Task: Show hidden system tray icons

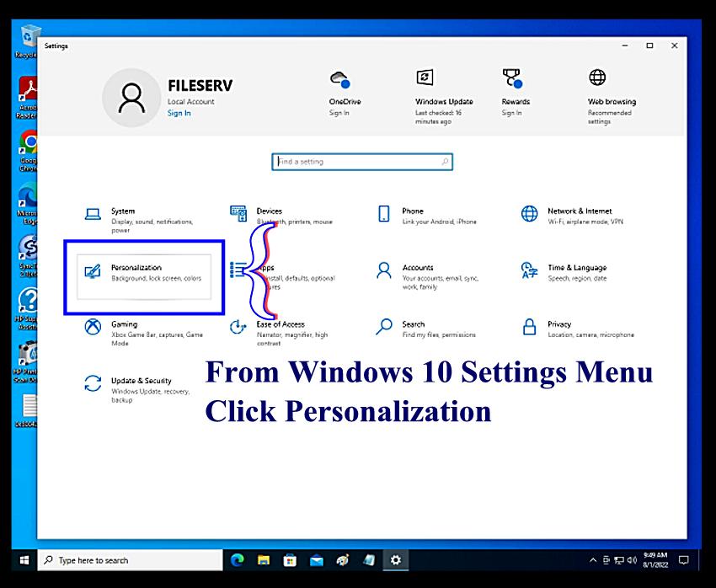Action: tap(593, 560)
